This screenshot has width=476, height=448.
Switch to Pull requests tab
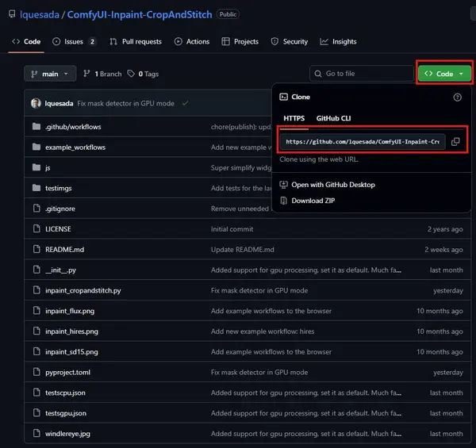coord(136,41)
